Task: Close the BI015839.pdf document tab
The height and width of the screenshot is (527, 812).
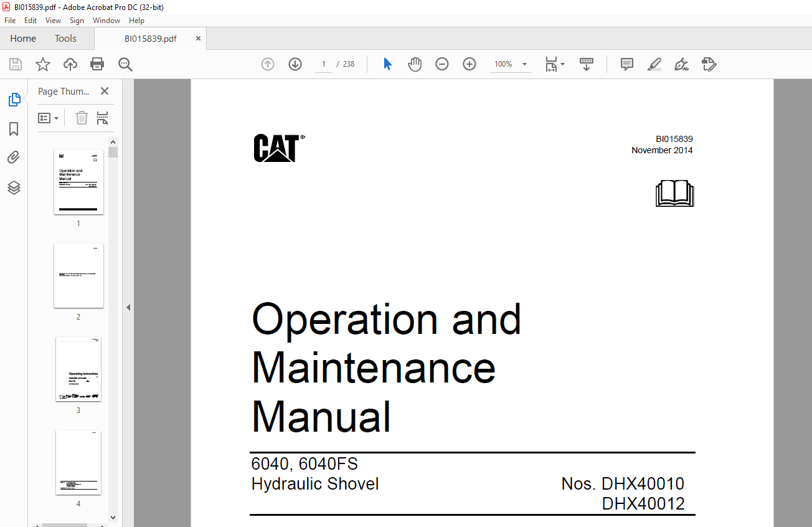Action: (x=199, y=39)
